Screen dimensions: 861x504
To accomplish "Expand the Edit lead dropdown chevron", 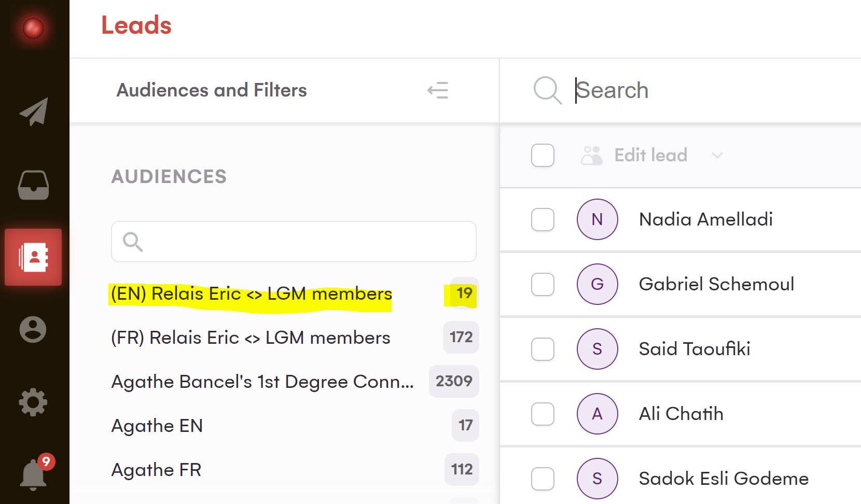I will tap(717, 156).
